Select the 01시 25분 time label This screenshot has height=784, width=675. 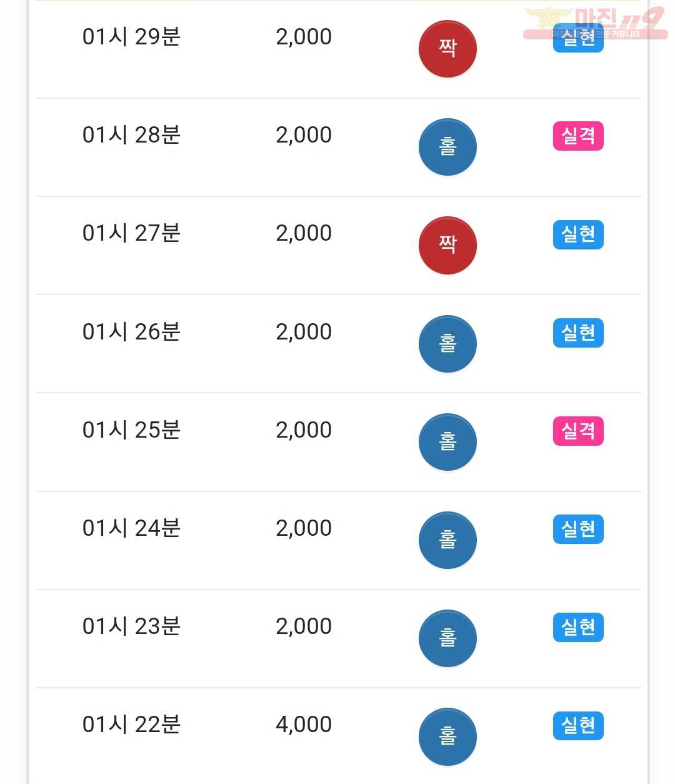131,430
